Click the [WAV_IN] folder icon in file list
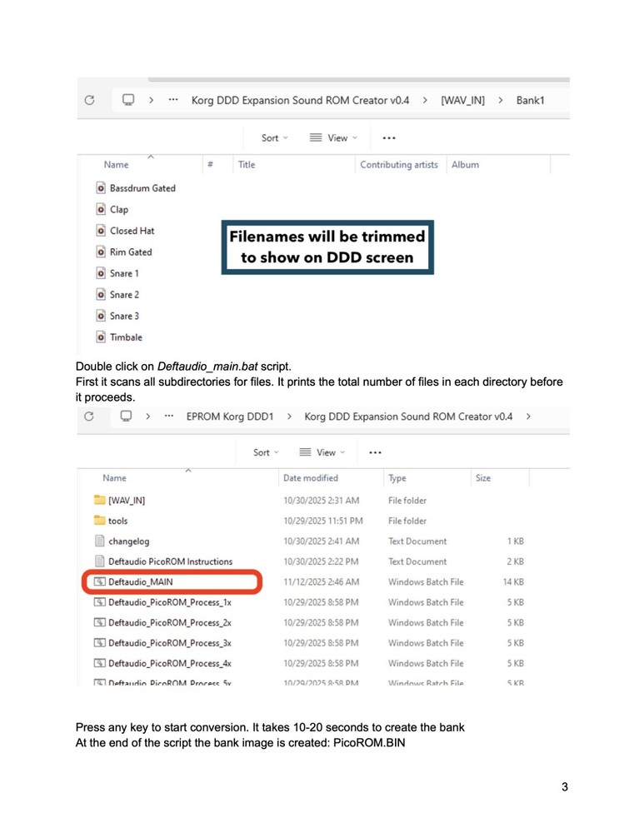 coord(99,501)
